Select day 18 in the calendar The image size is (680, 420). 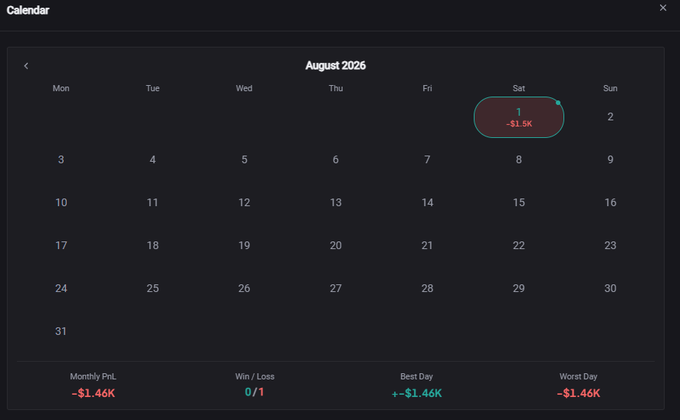153,246
